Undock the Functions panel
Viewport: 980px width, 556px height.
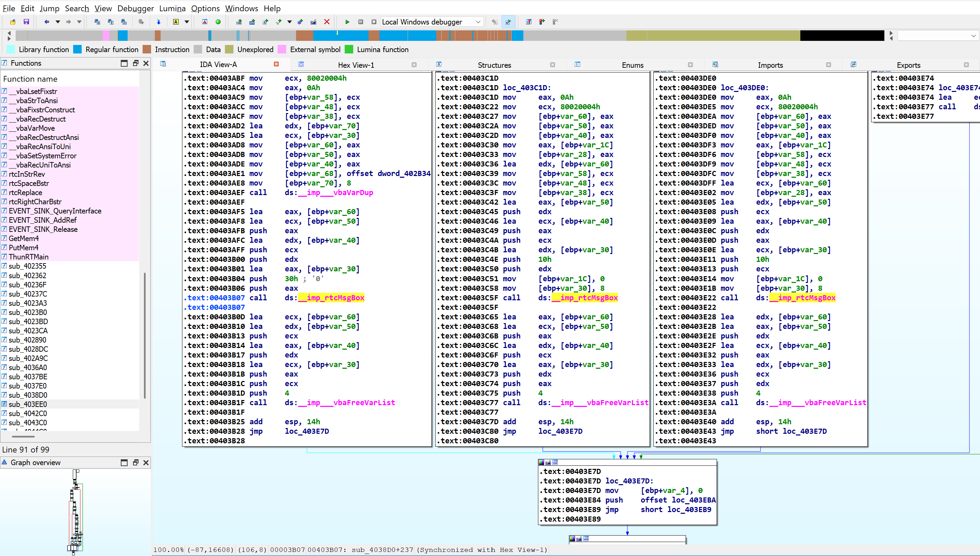(x=135, y=63)
